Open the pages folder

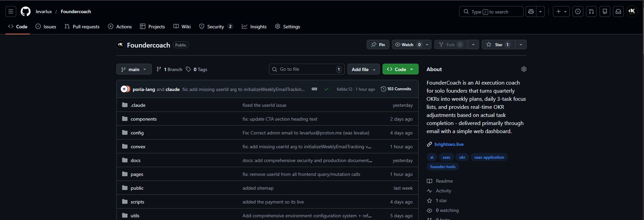pyautogui.click(x=137, y=174)
